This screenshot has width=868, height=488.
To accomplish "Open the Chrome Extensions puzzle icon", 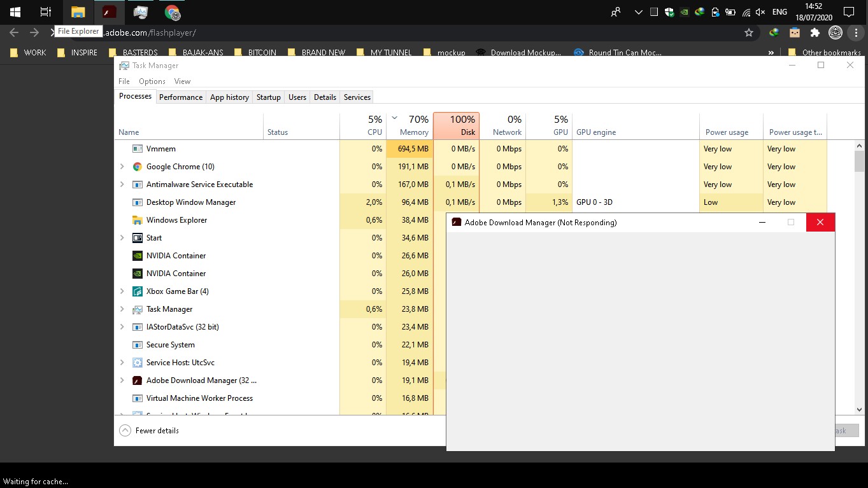I will coord(815,32).
